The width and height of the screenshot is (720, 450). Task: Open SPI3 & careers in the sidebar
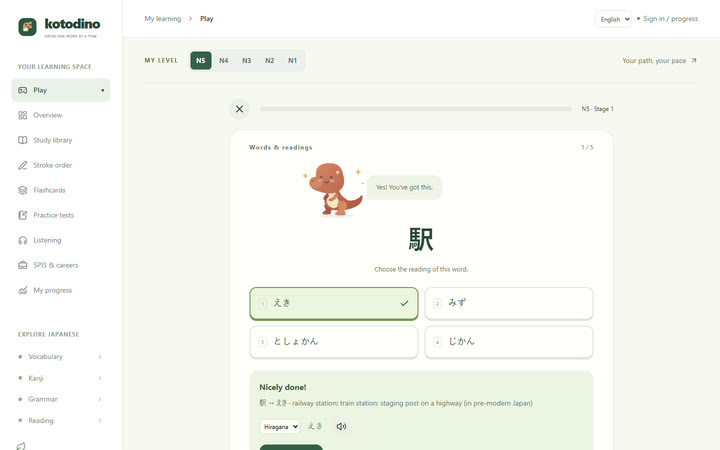61,265
